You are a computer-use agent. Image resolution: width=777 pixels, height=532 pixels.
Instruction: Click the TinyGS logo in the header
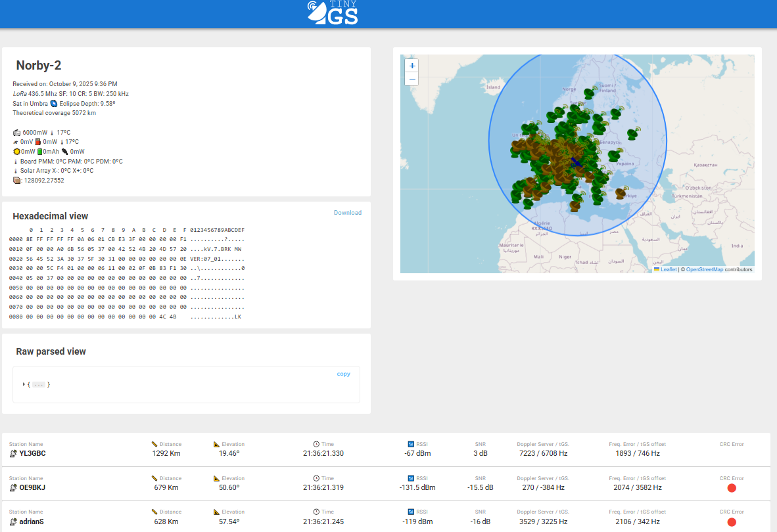[333, 13]
